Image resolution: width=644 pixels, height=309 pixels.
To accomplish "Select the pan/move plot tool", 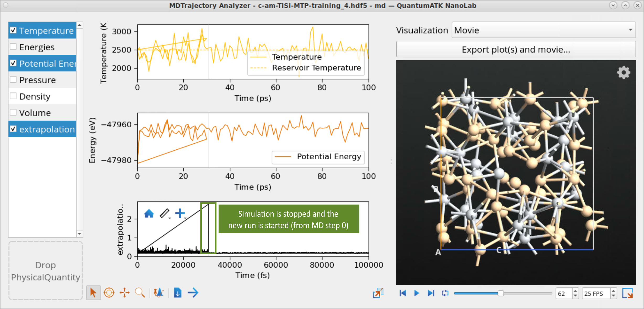I will coord(125,293).
